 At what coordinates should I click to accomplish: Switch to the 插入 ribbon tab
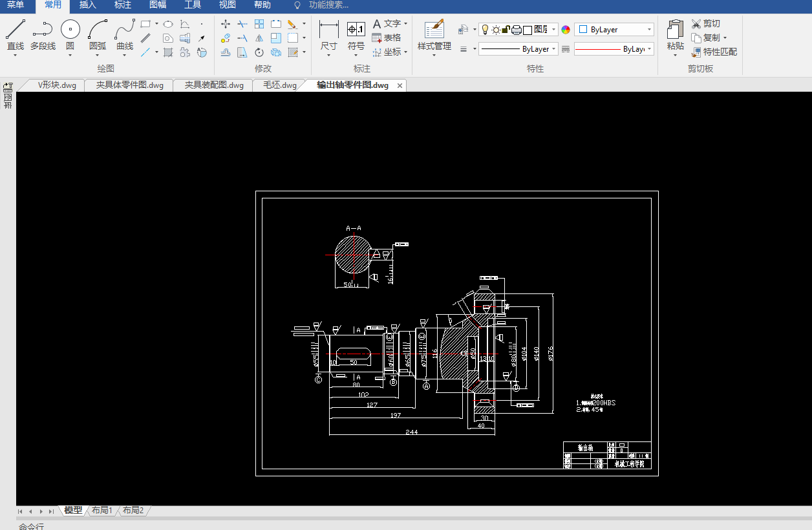tap(87, 5)
